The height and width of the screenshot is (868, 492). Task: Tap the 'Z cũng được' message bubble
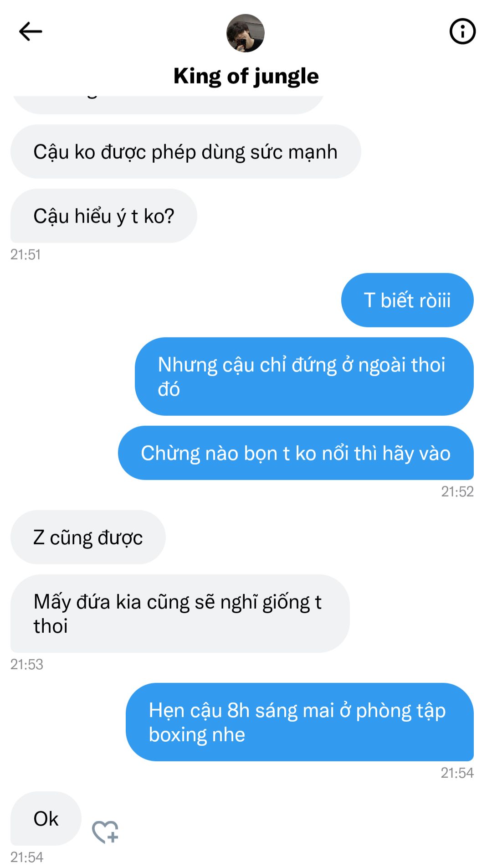(x=88, y=537)
